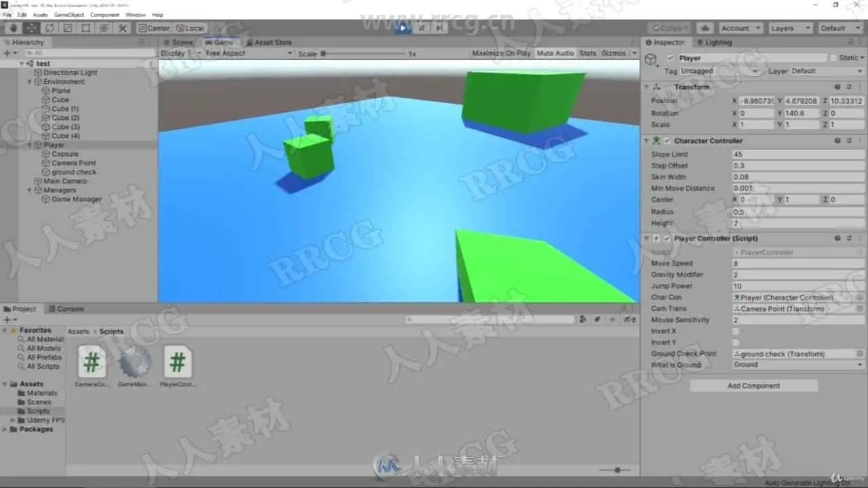Image resolution: width=868 pixels, height=488 pixels.
Task: Enable the Invert Y checkbox
Action: click(736, 343)
